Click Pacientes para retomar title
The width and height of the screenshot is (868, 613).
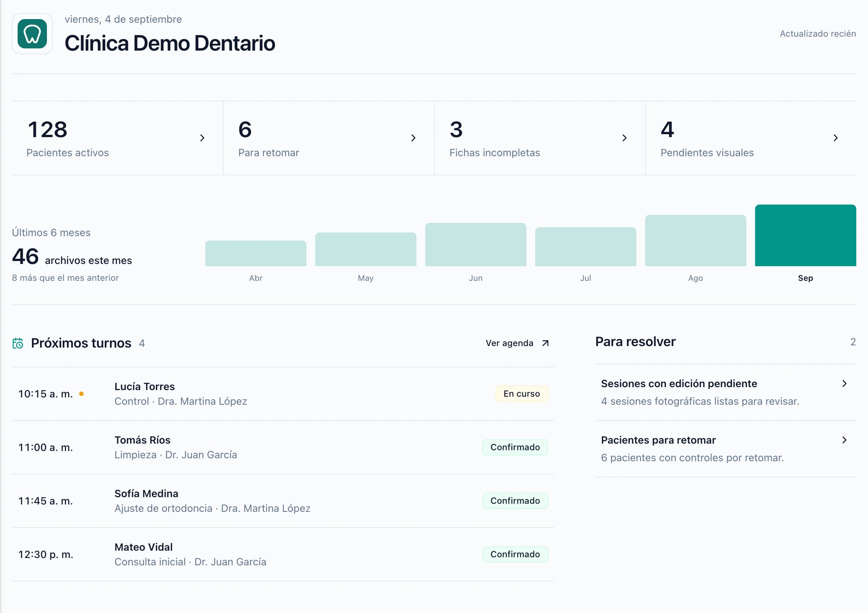[658, 440]
